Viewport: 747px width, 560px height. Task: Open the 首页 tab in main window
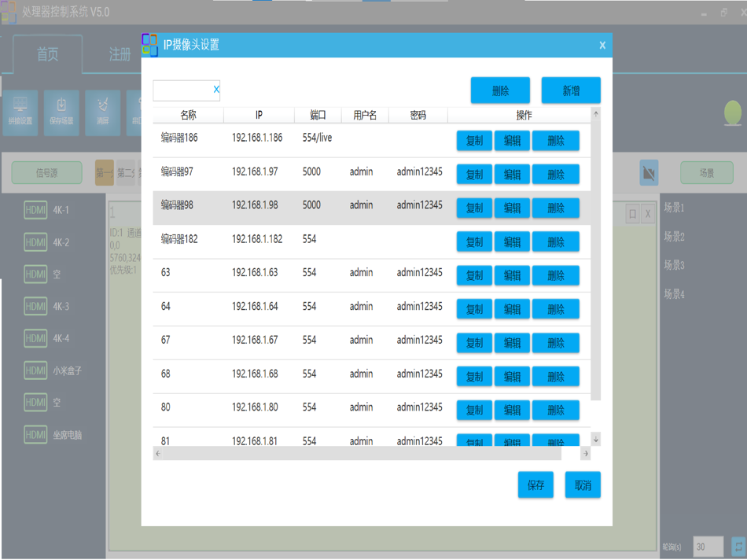48,54
